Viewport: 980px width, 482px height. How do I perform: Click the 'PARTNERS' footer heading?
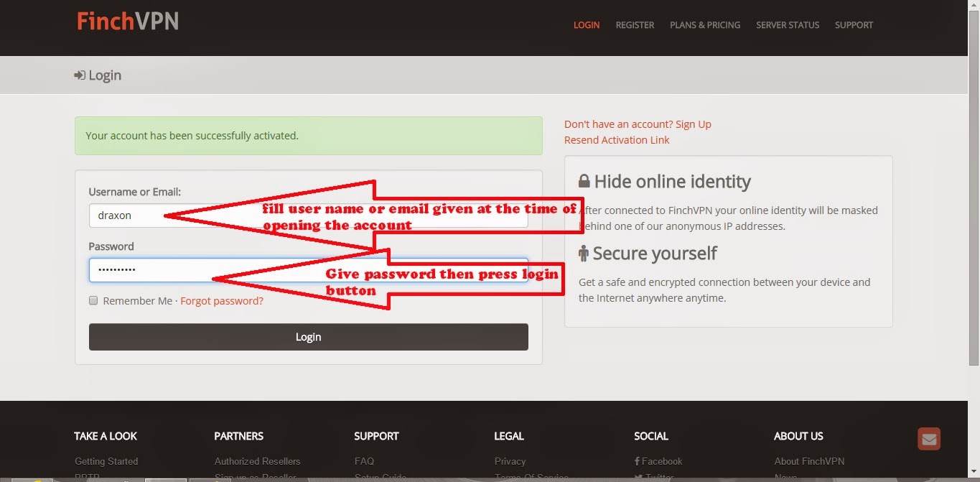[x=238, y=436]
